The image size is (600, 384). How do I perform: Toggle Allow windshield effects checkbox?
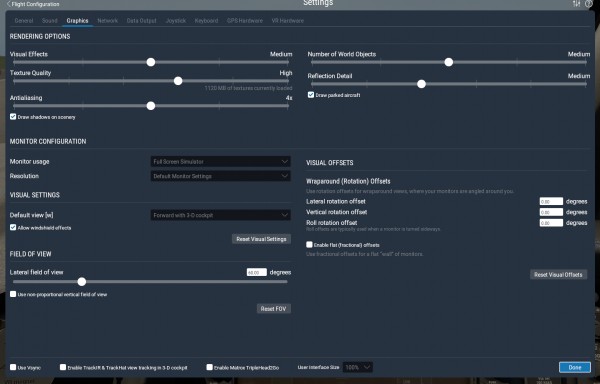click(x=13, y=228)
